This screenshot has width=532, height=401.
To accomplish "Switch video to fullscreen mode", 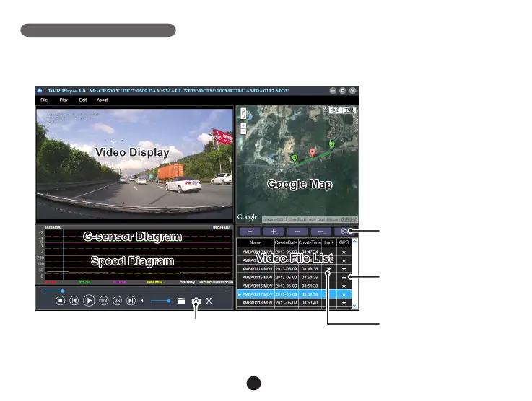I will [x=209, y=301].
